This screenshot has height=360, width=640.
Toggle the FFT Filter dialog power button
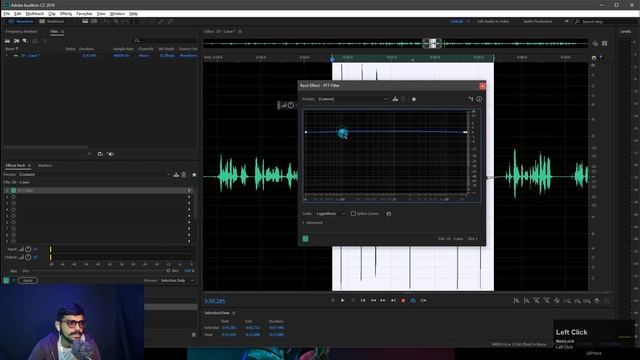click(305, 239)
